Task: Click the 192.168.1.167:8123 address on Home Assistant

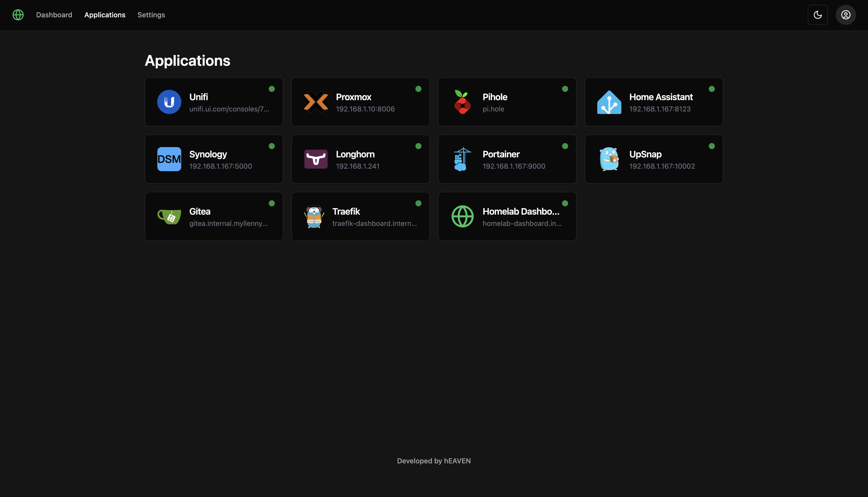Action: click(659, 109)
